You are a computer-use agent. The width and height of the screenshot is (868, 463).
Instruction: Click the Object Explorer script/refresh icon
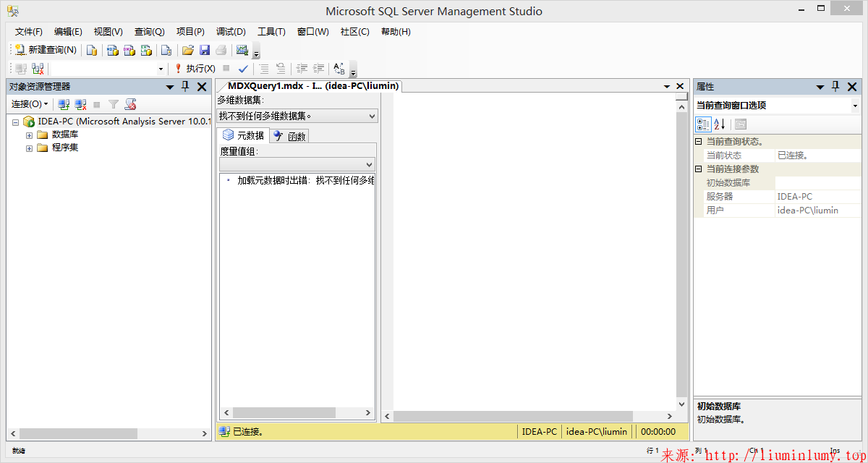pyautogui.click(x=130, y=104)
